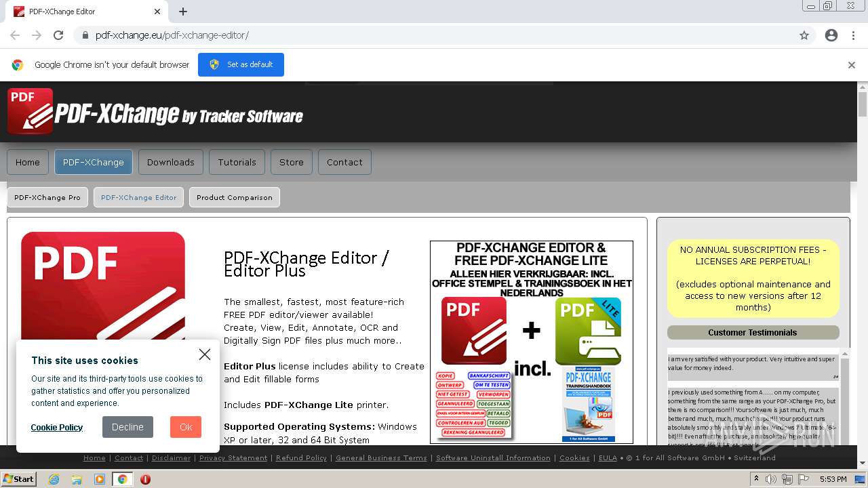The width and height of the screenshot is (868, 488).
Task: Click Set as default button
Action: click(241, 64)
